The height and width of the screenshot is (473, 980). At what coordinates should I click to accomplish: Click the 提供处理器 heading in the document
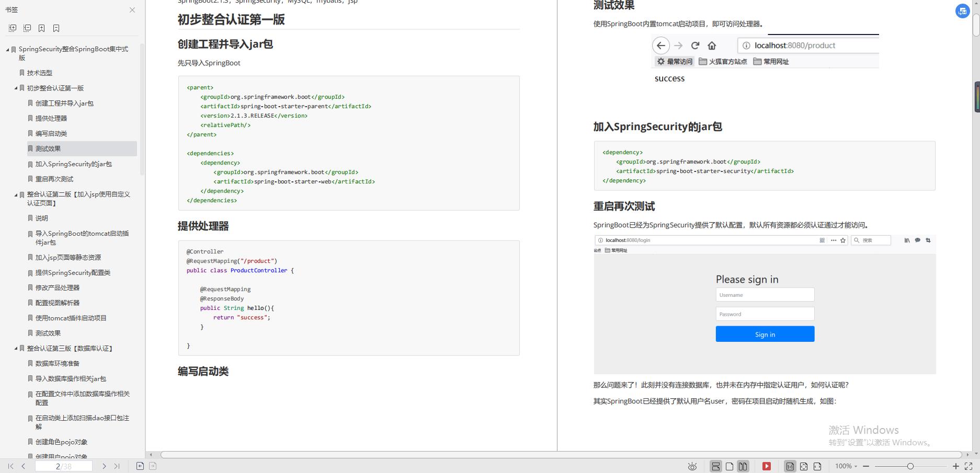203,226
